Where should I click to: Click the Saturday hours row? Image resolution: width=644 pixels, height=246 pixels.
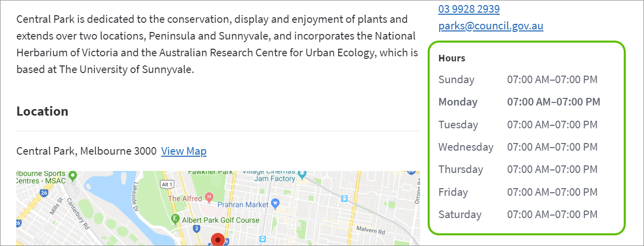tap(518, 215)
